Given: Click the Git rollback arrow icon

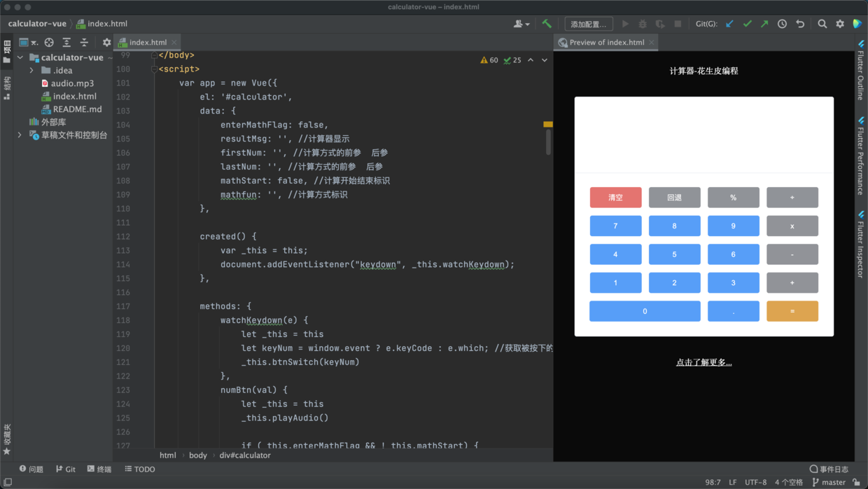Looking at the screenshot, I should (x=800, y=24).
